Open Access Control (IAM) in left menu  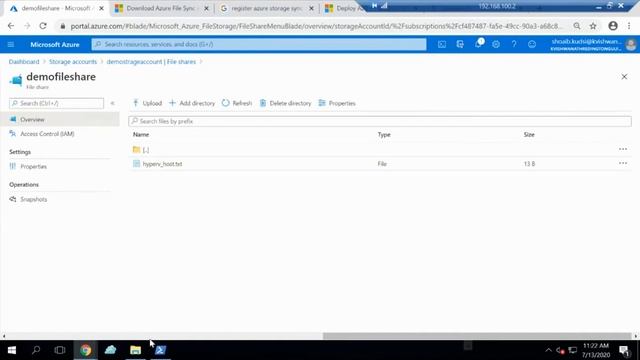47,134
